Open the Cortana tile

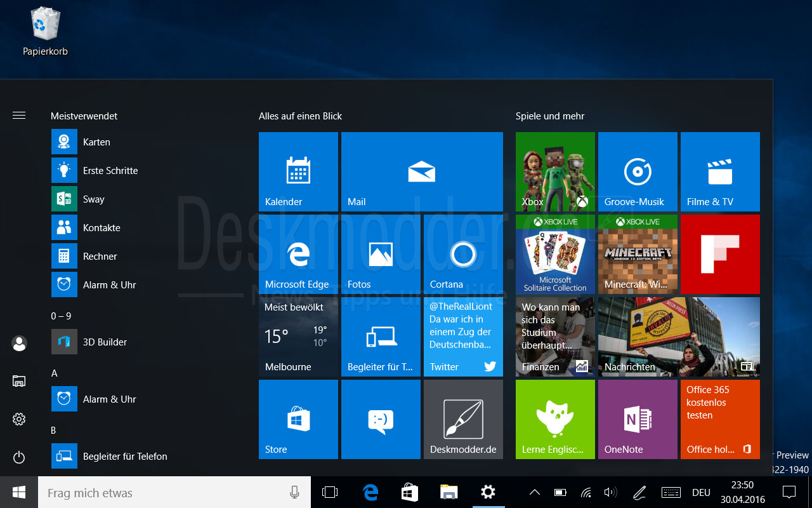click(463, 254)
